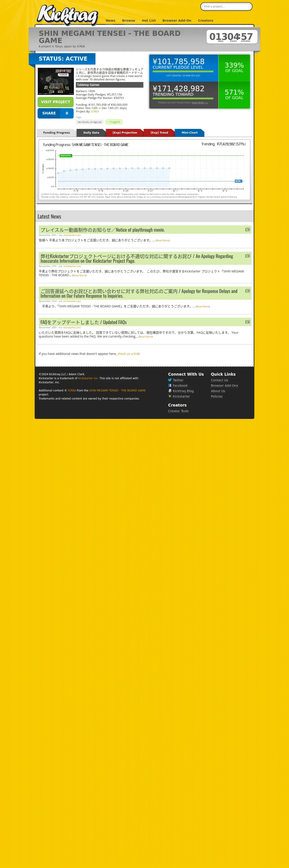Open the Apology Regarding Inaccurate Information headline
The height and width of the screenshot is (868, 289).
(x=137, y=258)
